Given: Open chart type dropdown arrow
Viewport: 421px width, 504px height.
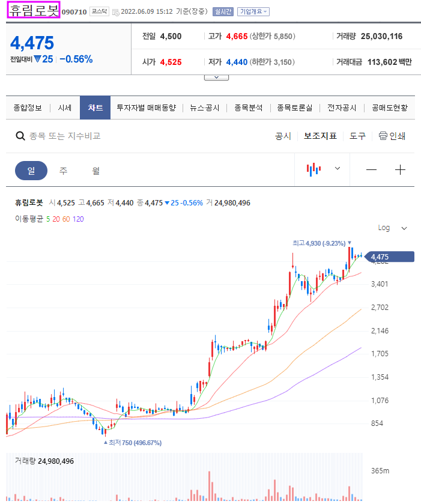Looking at the screenshot, I should [x=338, y=168].
